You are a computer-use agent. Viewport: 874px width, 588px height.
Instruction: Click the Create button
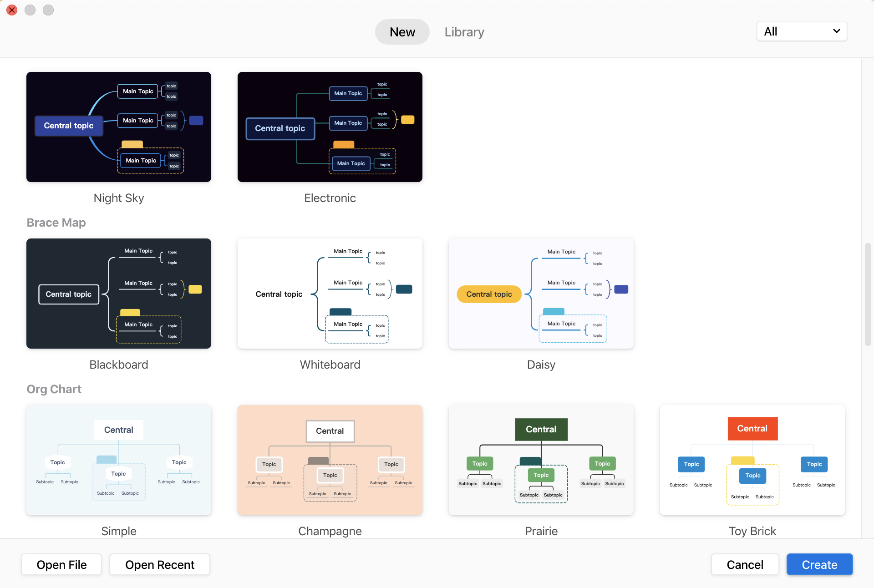pyautogui.click(x=819, y=564)
